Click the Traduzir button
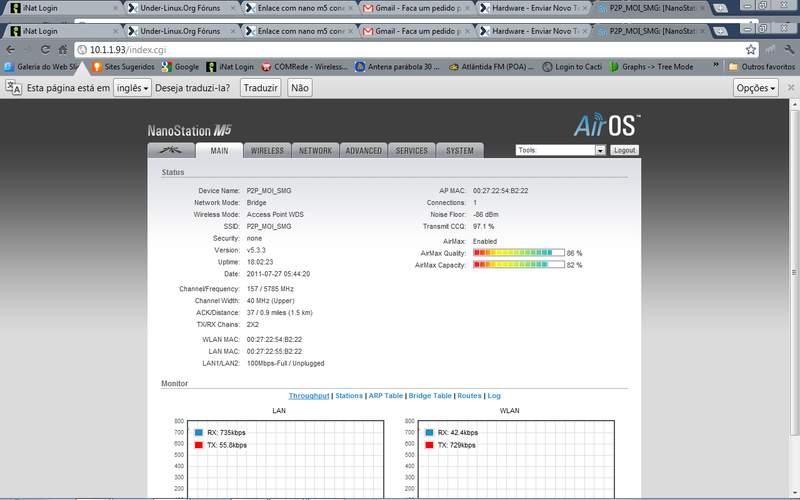This screenshot has height=500, width=800. 260,88
